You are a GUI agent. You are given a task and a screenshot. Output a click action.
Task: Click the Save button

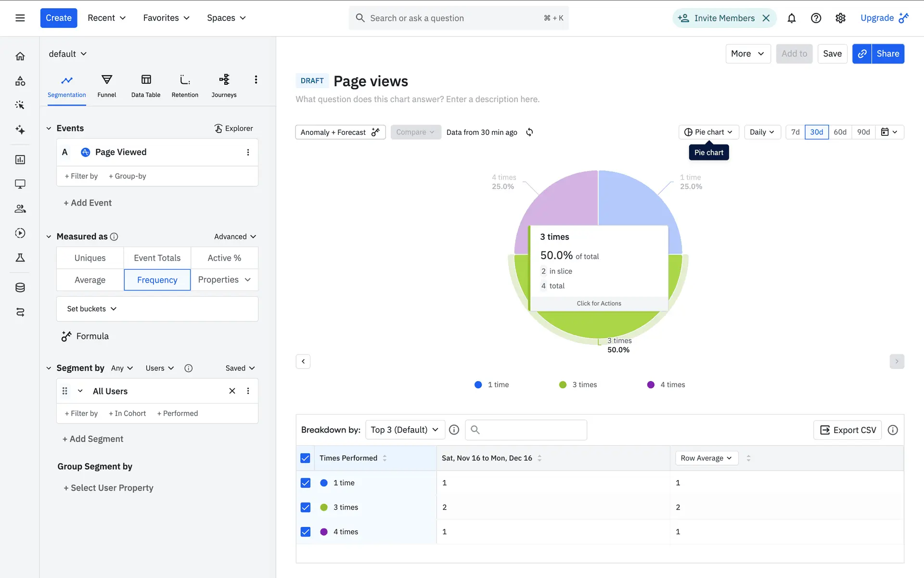pos(832,53)
